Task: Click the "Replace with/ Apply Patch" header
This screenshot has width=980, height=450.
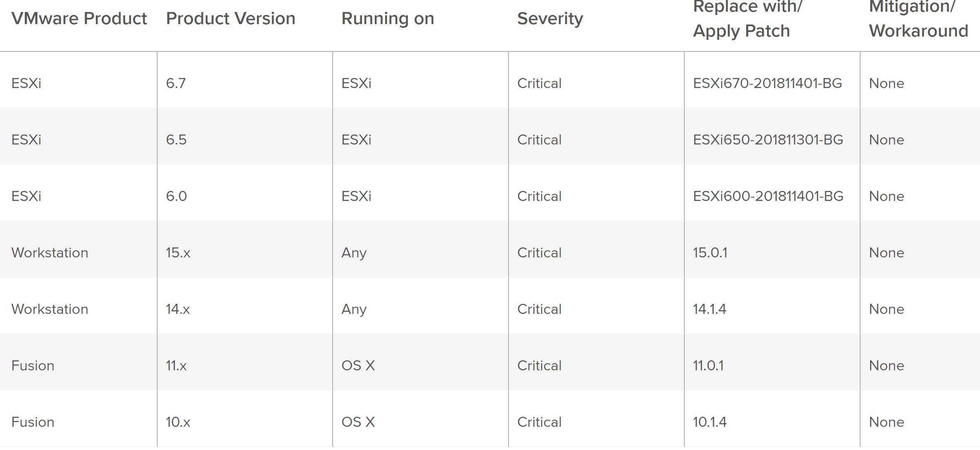Action: (x=747, y=19)
